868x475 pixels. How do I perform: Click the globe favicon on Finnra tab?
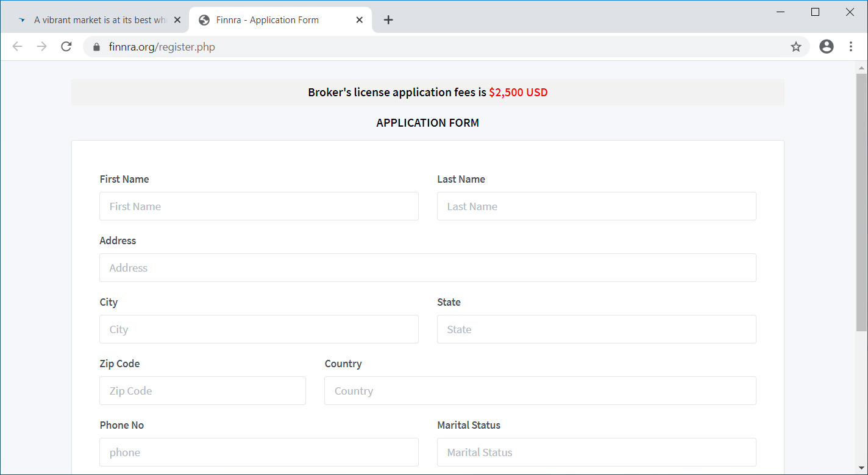point(204,20)
